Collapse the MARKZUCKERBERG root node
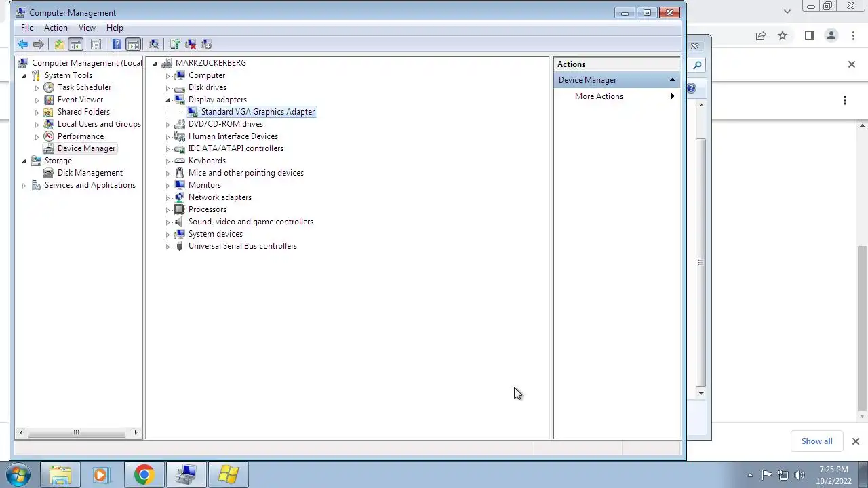 (155, 63)
